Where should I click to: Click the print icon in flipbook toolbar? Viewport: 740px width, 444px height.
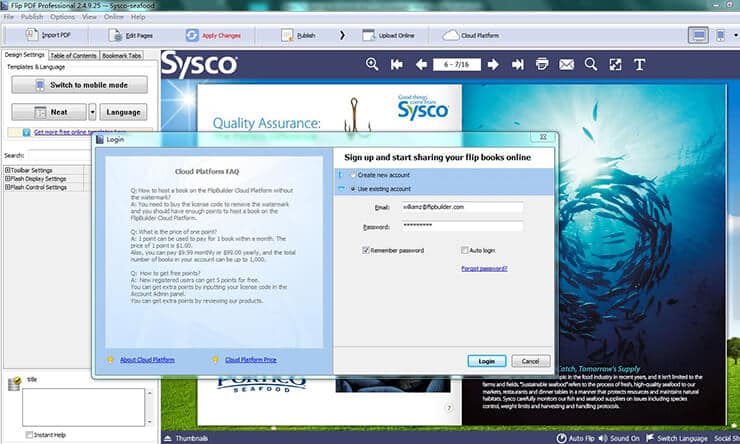[542, 64]
